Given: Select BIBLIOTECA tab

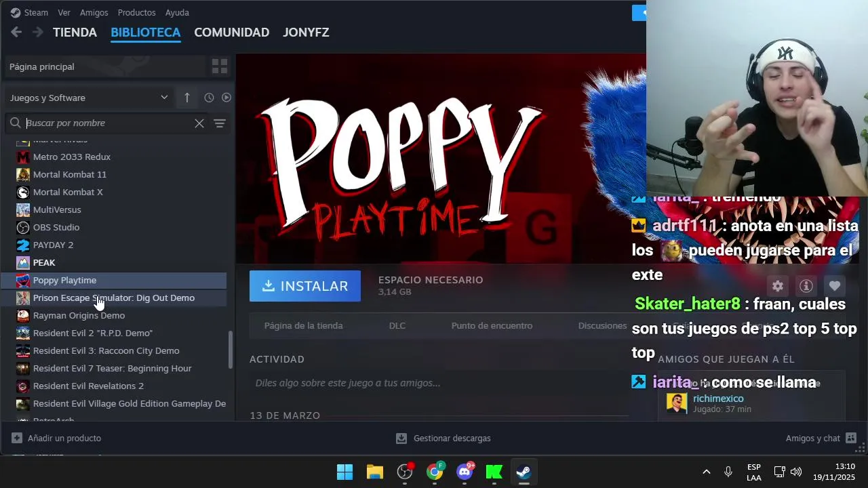Looking at the screenshot, I should click(145, 32).
